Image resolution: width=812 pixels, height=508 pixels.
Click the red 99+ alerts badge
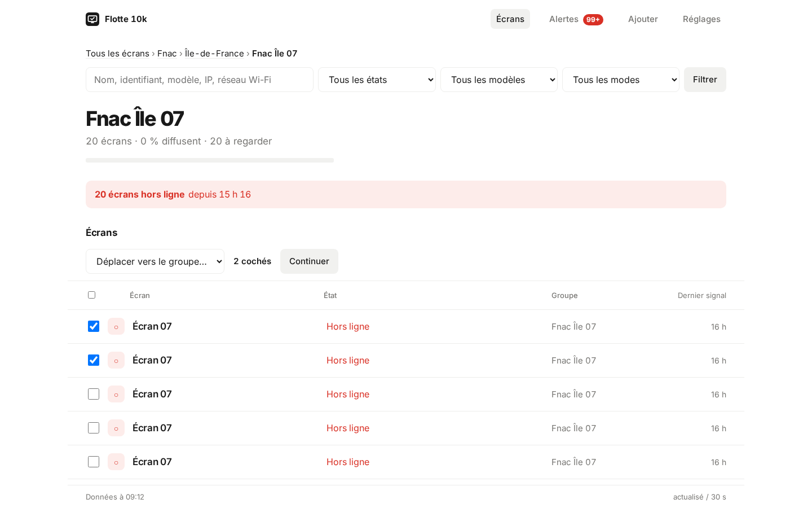(x=593, y=20)
